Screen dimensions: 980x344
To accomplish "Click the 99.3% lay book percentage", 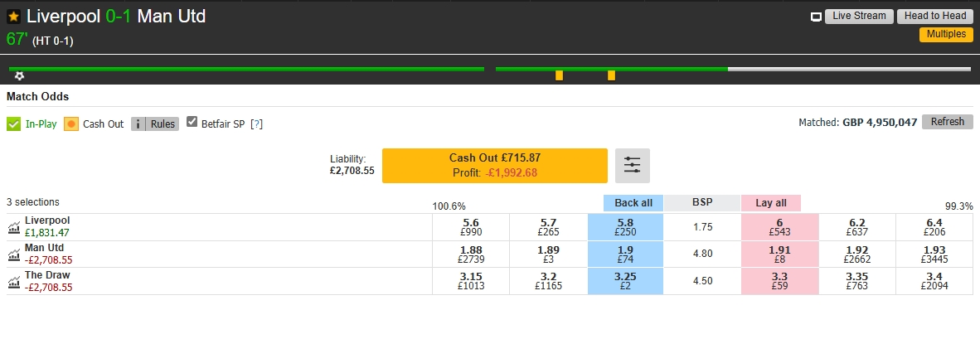I will pyautogui.click(x=958, y=206).
